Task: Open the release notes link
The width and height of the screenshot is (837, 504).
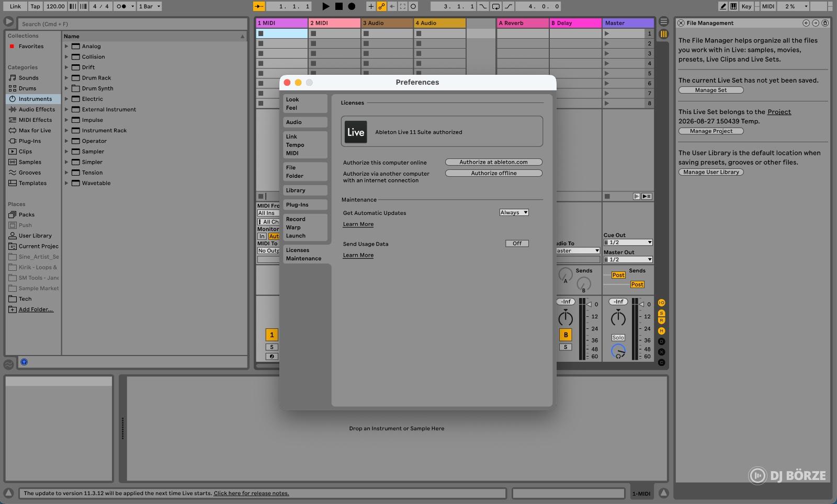Action: pyautogui.click(x=251, y=493)
